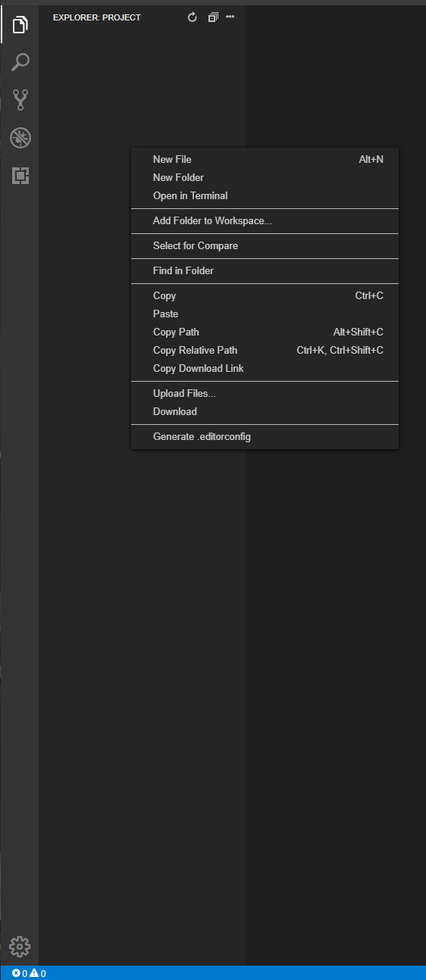Choose New File from context menu
426x980 pixels.
pos(265,159)
